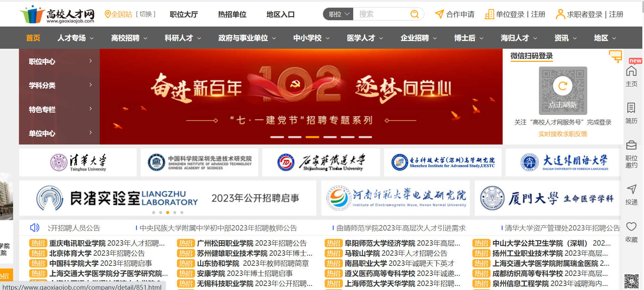Go to 首页 in the navigation bar
This screenshot has width=644, height=290.
[x=33, y=38]
